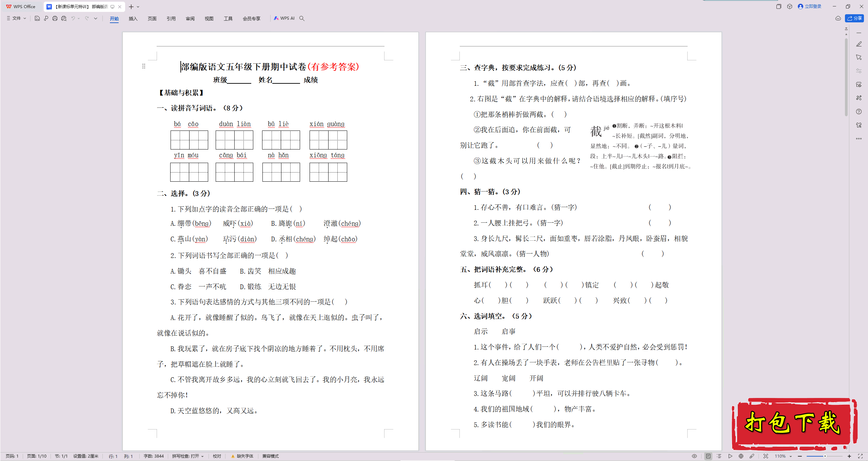This screenshot has height=461, width=868.
Task: Select the arrow selection tool in sidebar
Action: pyautogui.click(x=859, y=57)
